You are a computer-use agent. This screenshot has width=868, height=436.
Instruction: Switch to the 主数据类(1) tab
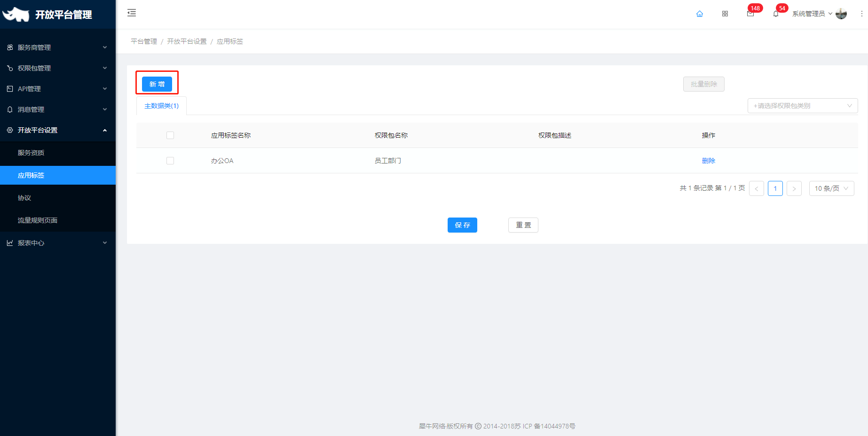(161, 106)
